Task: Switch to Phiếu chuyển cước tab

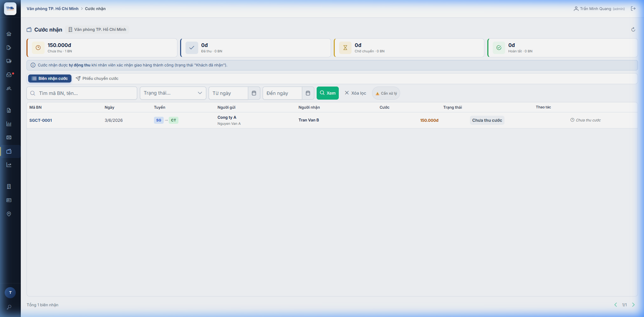Action: point(97,78)
